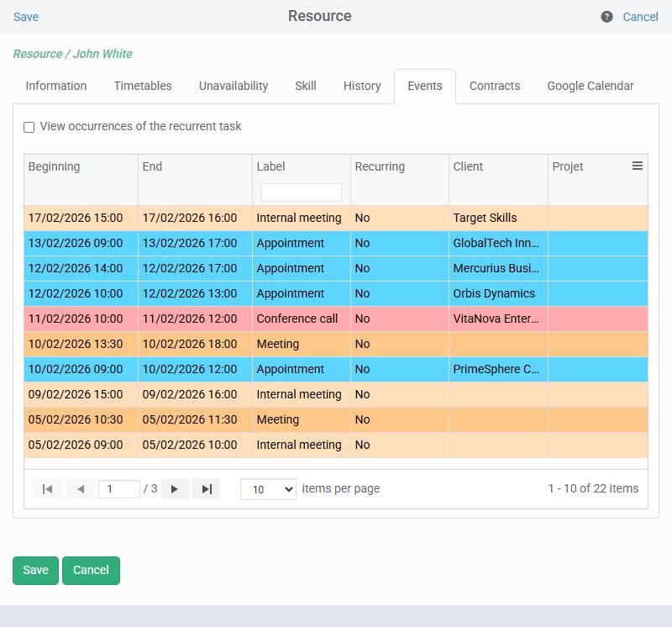Switch to the Information tab
Viewport: 672px width, 627px height.
(56, 86)
